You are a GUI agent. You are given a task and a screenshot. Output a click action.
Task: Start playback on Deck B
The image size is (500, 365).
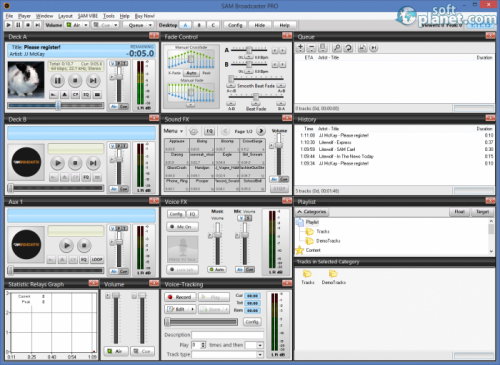tap(58, 163)
